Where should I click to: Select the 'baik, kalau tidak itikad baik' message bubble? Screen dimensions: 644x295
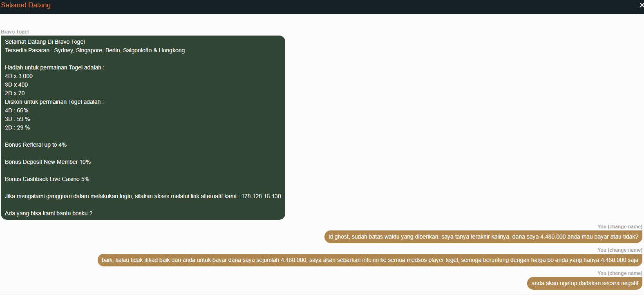click(x=370, y=260)
